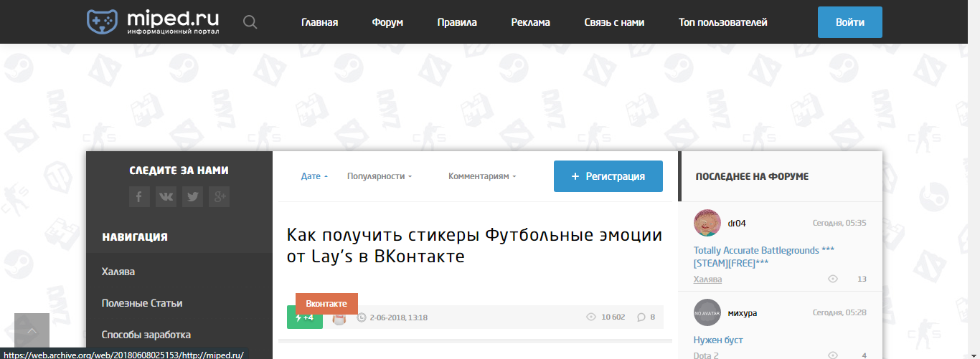Sort posts by Комментариям dropdown
Screen dimensions: 980x359
coord(482,176)
